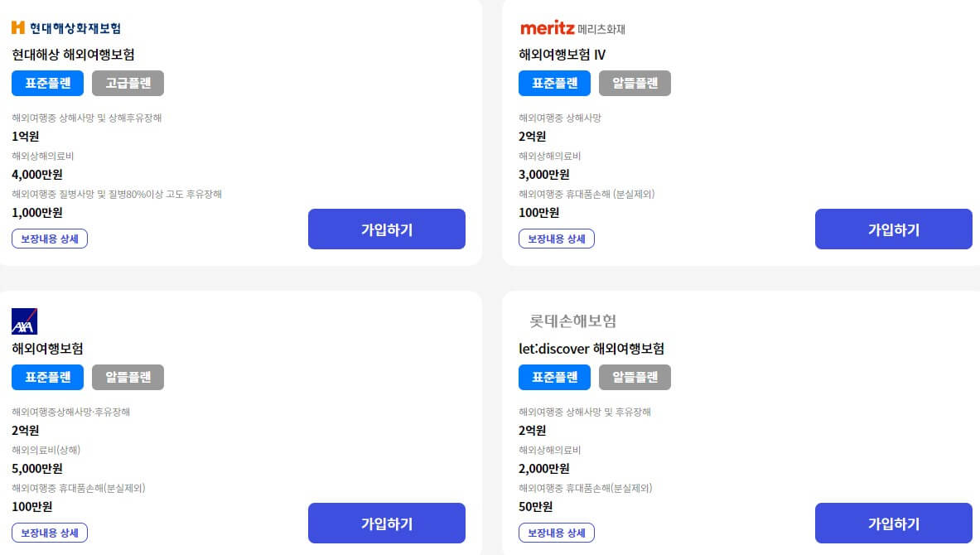
Task: Switch to 표준플랜 on AXA card
Action: [47, 377]
